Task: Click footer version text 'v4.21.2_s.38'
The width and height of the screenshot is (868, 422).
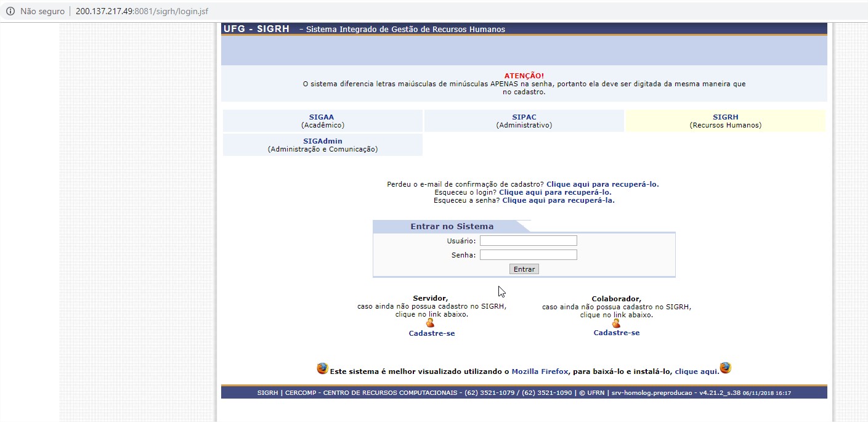Action: (x=720, y=393)
